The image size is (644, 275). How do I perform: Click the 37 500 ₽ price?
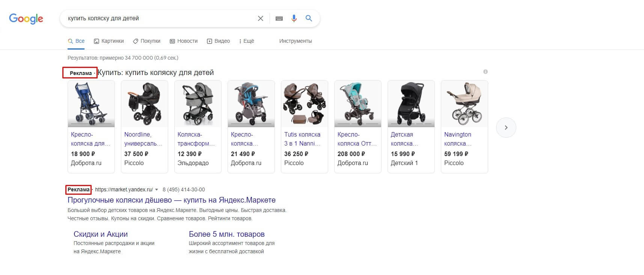[x=136, y=154]
